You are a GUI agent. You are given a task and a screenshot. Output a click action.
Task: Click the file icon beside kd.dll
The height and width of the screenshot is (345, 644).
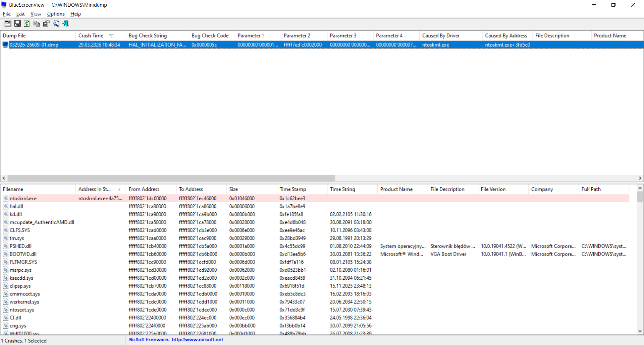[x=6, y=214]
